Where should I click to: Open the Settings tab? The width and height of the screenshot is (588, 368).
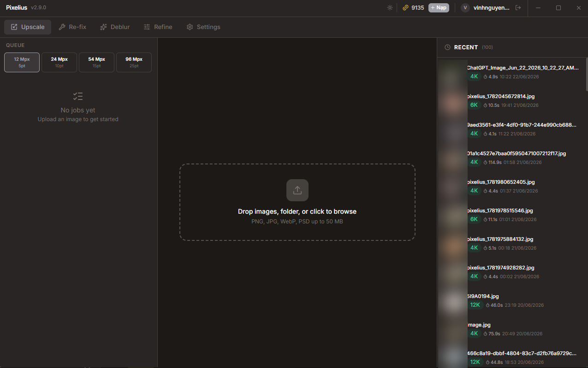pos(203,27)
